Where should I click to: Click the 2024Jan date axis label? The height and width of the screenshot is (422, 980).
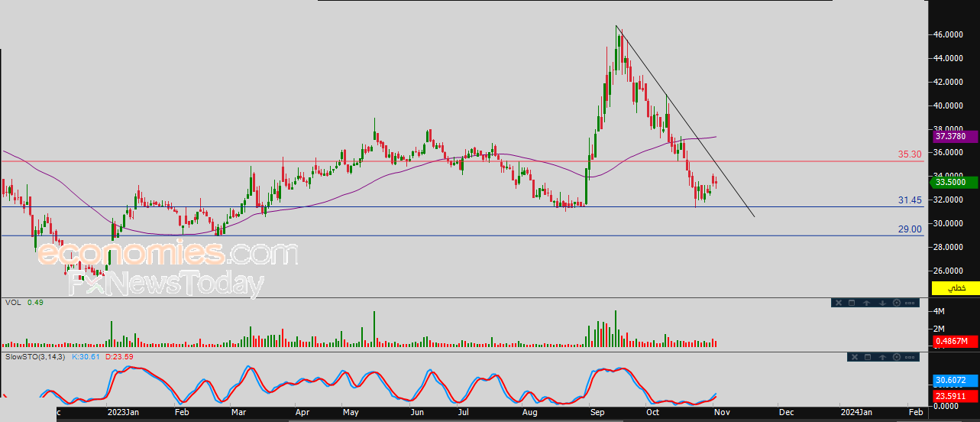[855, 412]
